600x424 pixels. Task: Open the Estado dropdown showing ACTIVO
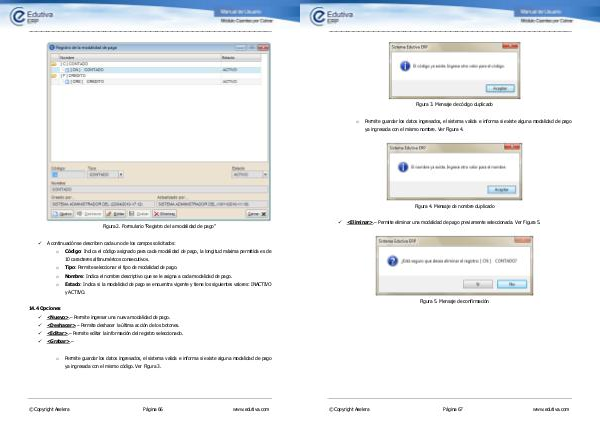click(265, 173)
